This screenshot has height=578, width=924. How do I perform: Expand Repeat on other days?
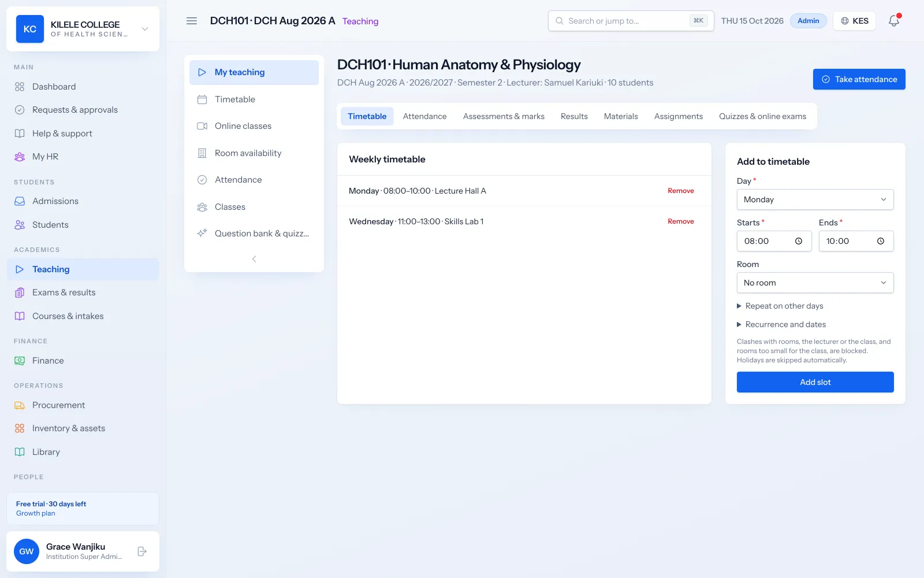(780, 306)
